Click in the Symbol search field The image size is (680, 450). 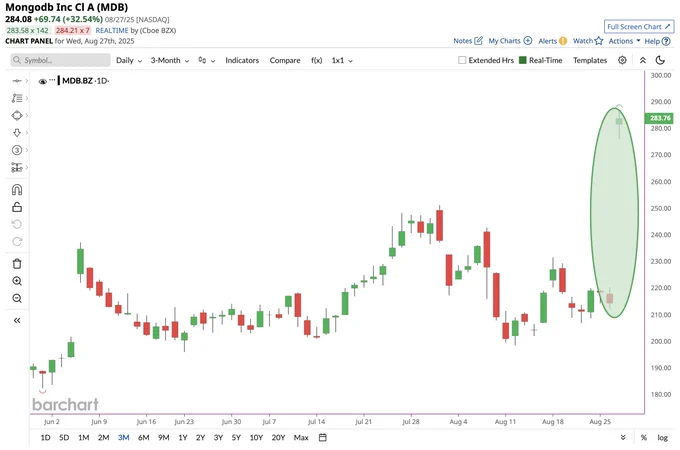click(x=61, y=60)
